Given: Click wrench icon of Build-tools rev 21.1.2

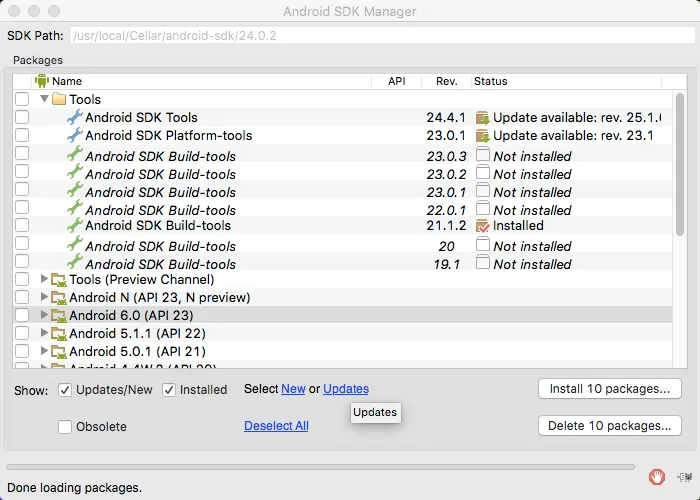Looking at the screenshot, I should pos(75,225).
